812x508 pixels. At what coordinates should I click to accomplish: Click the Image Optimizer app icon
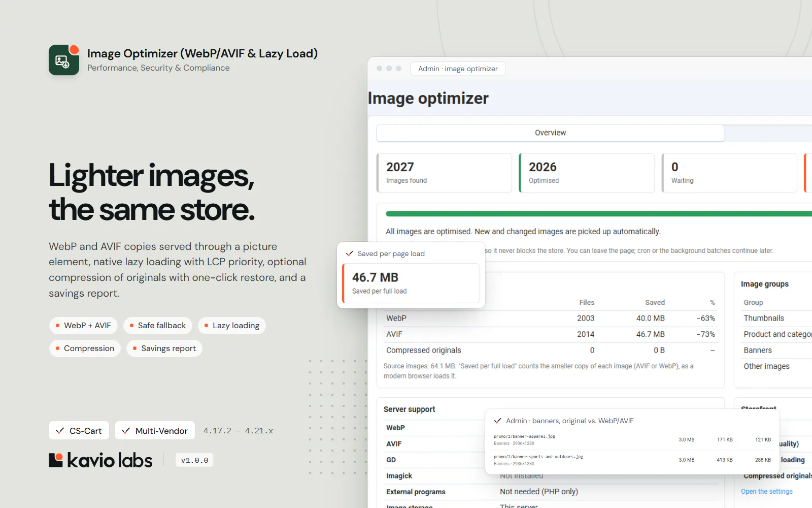coord(64,60)
